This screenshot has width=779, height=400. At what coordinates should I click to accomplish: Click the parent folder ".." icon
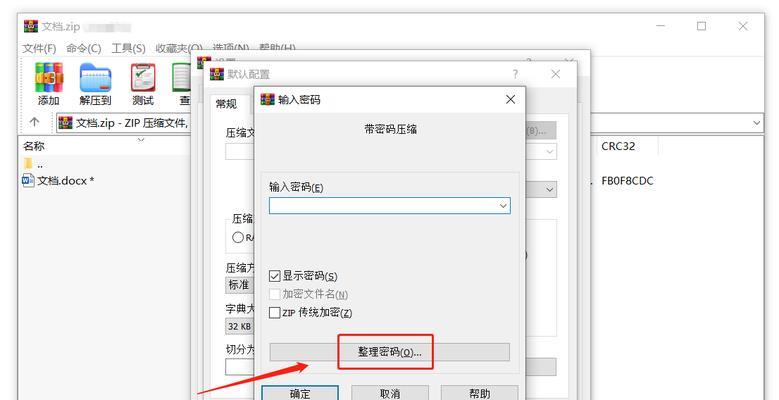[28, 163]
